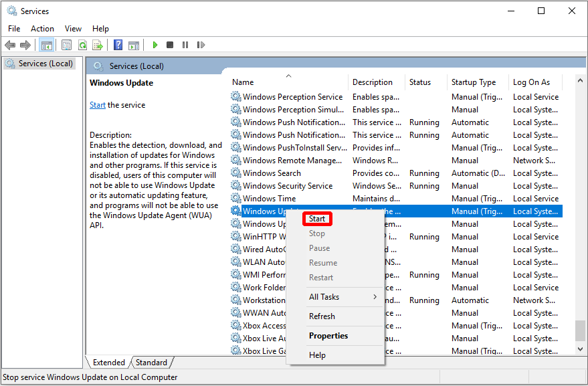The image size is (588, 386).
Task: Click gear icon beside Windows Remote Management
Action: coord(235,160)
